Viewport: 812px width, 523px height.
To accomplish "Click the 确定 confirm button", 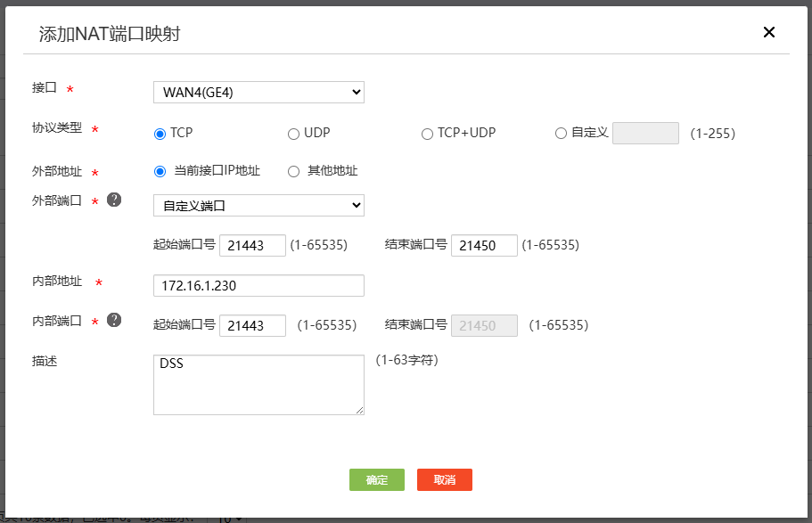I will pos(376,479).
